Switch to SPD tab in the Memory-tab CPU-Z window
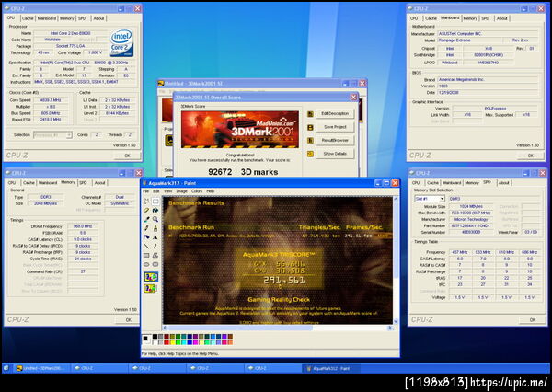 [x=83, y=183]
